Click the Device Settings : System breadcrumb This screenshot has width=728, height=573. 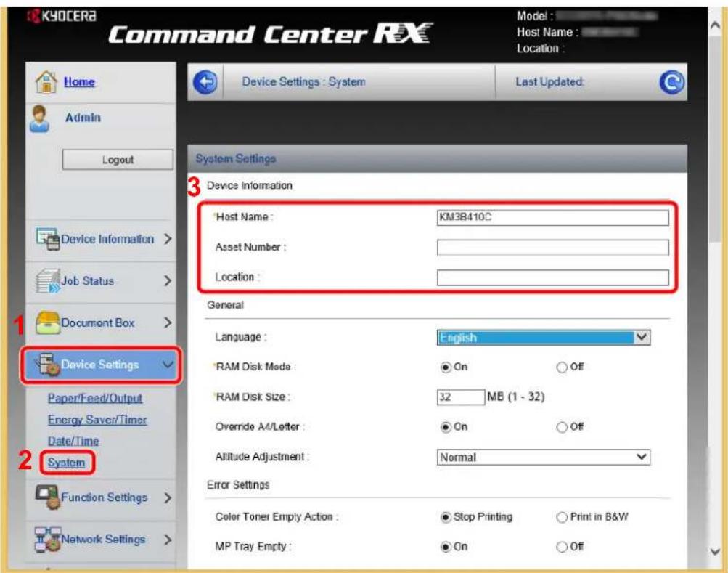coord(303,82)
